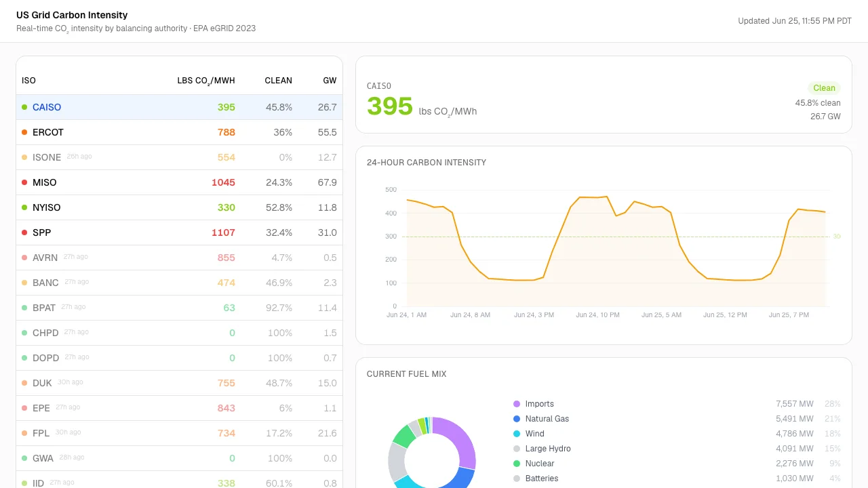Select the MISO row

[179, 182]
